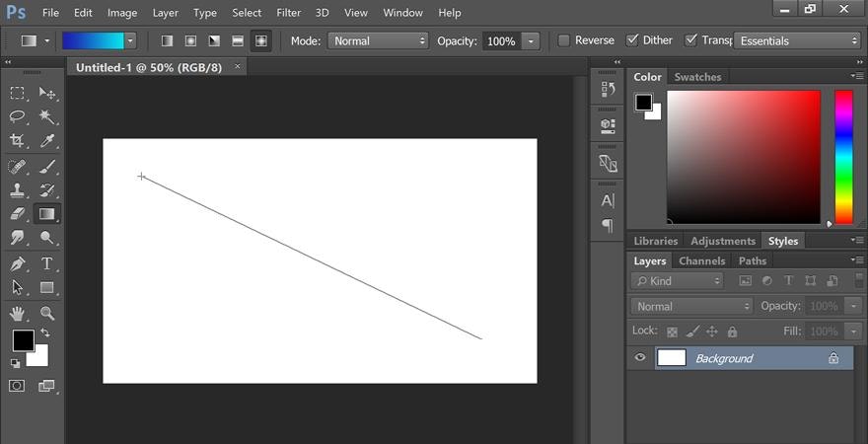Switch to the Adjustments tab
The height and width of the screenshot is (444, 868).
coord(722,241)
